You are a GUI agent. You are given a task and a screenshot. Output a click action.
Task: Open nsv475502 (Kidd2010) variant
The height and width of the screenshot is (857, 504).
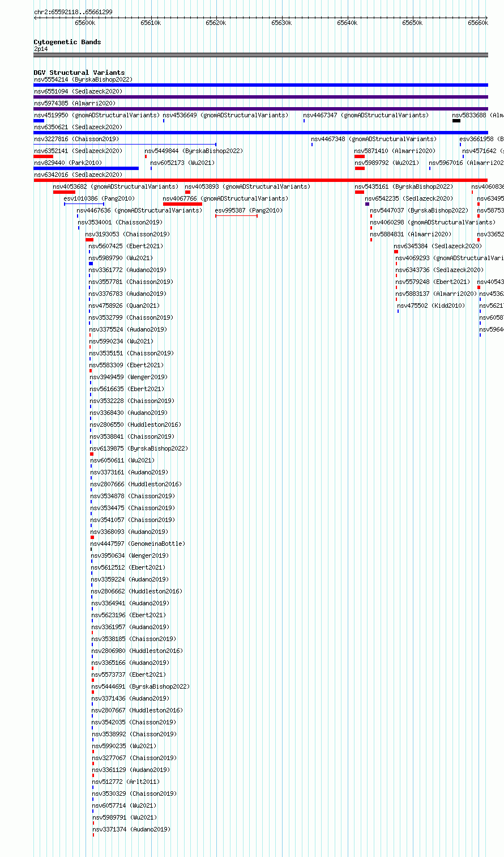[431, 306]
